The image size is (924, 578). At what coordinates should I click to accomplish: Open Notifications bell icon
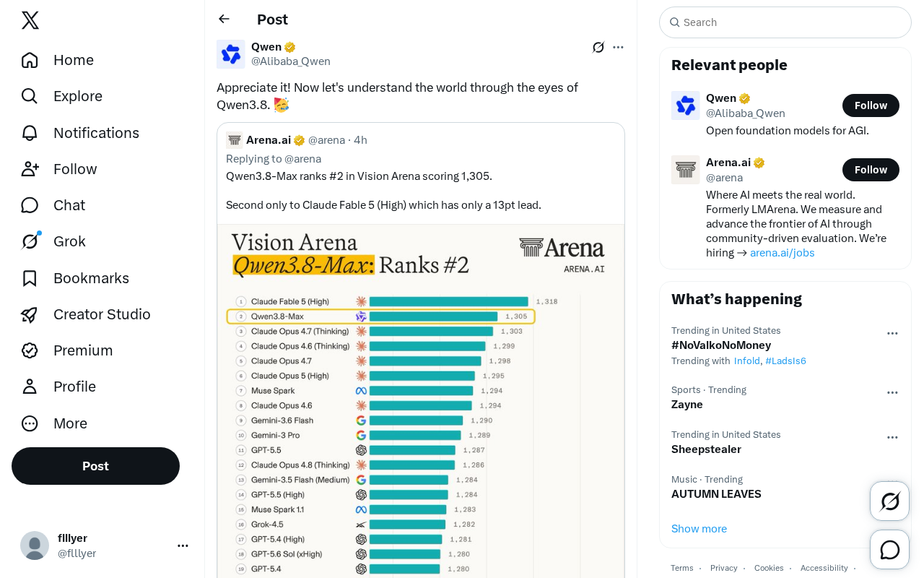click(30, 133)
